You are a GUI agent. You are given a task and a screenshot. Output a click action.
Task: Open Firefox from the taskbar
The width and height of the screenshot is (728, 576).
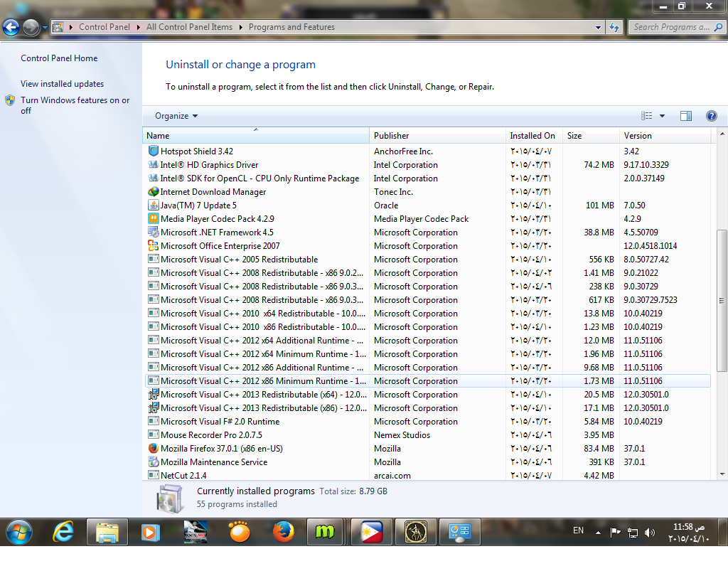pos(283,532)
